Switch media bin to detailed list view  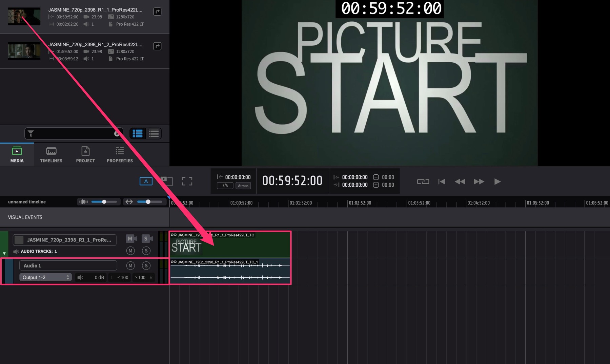click(138, 133)
